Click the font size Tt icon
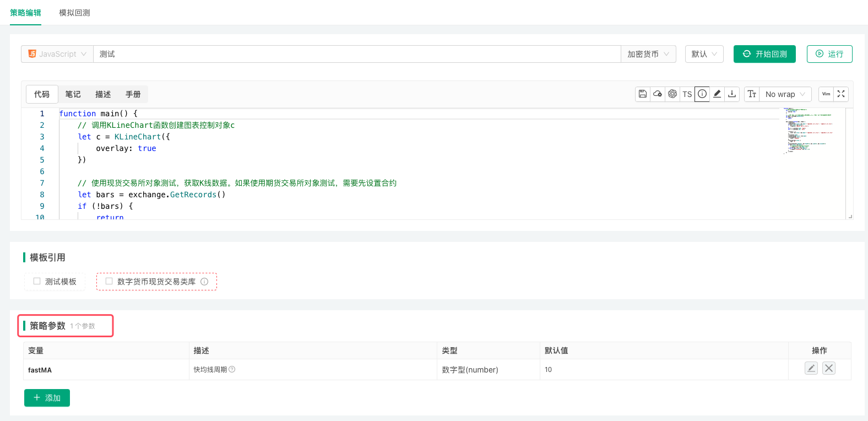Screen dimensions: 868x421 point(752,94)
